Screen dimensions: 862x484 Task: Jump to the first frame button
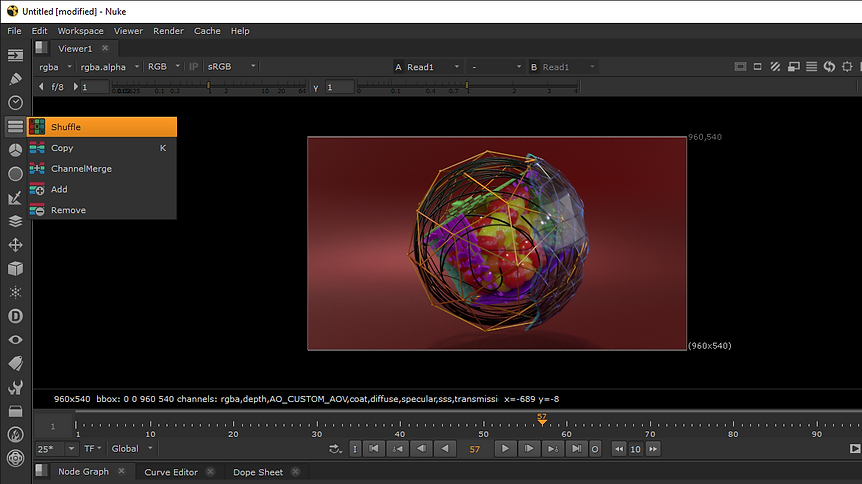374,449
